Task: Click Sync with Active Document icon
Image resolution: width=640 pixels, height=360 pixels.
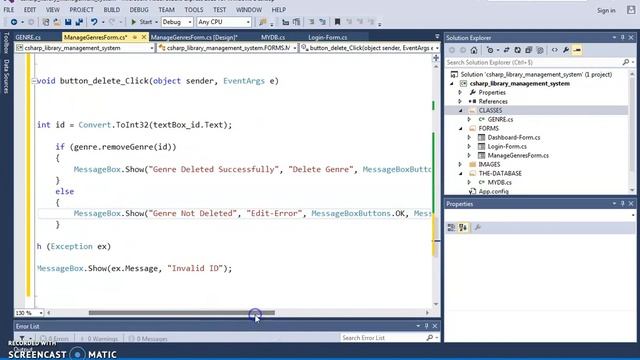Action: tap(507, 50)
